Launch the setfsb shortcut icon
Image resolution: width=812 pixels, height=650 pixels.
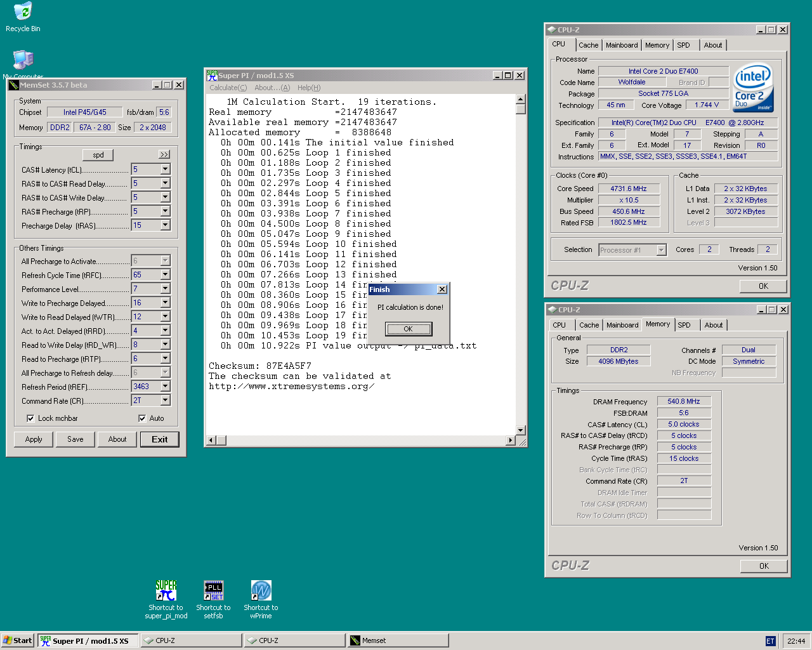coord(214,590)
